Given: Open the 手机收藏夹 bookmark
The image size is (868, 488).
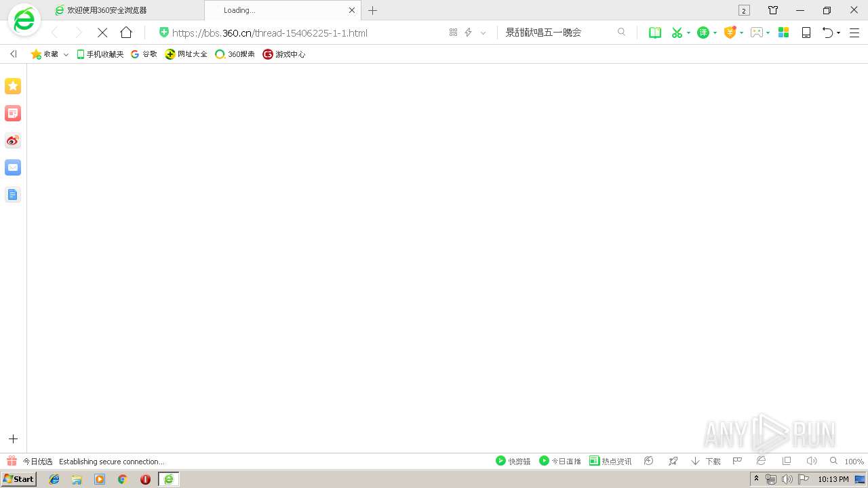Looking at the screenshot, I should [100, 54].
